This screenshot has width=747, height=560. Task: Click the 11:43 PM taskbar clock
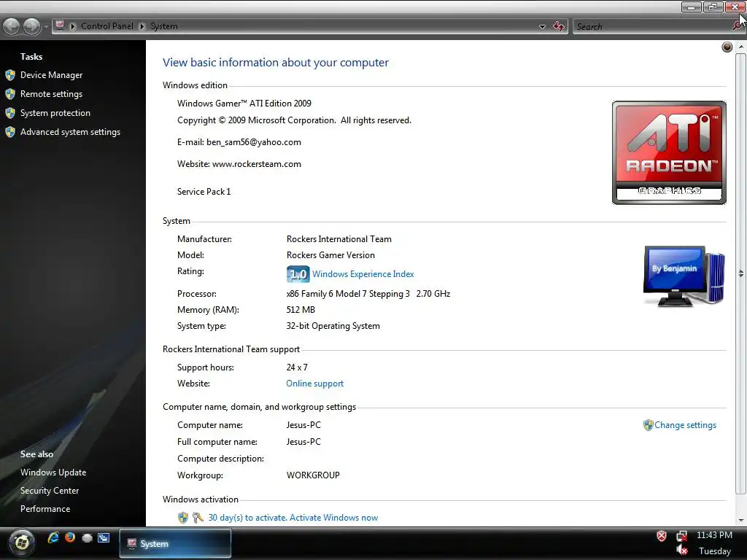(x=714, y=535)
